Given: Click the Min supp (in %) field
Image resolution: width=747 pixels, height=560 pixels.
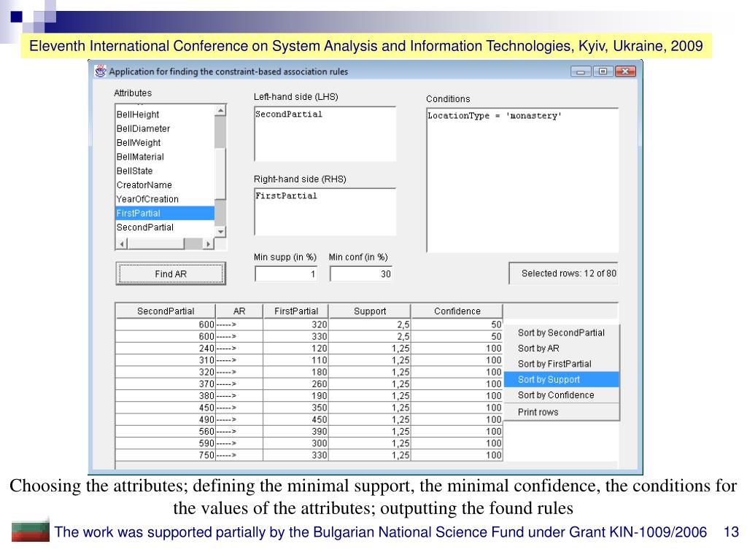Looking at the screenshot, I should coord(286,274).
